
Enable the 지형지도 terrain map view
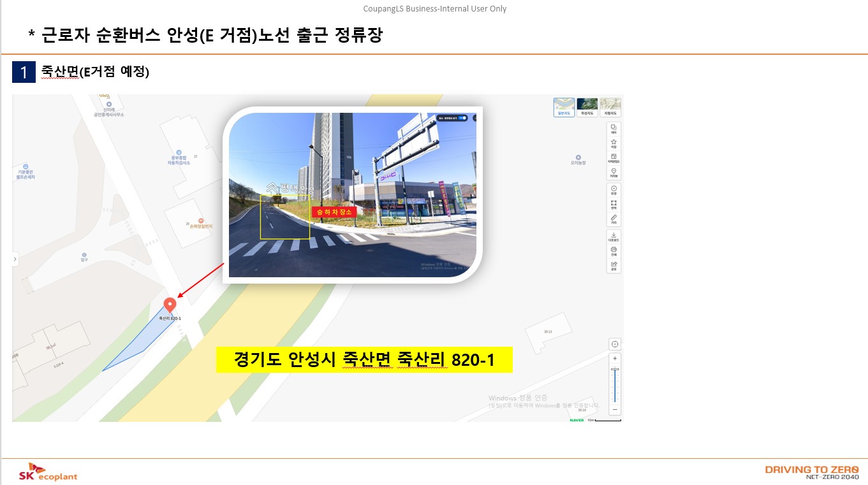click(x=610, y=107)
